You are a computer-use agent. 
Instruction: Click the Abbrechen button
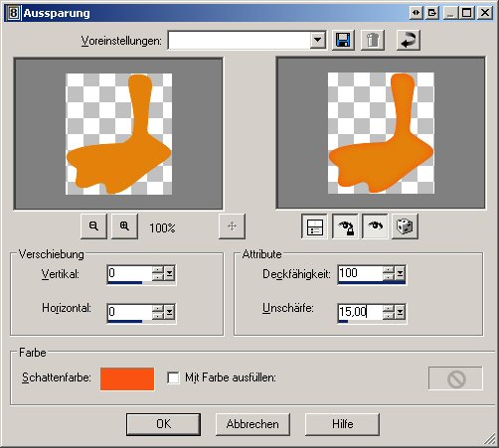pos(252,424)
